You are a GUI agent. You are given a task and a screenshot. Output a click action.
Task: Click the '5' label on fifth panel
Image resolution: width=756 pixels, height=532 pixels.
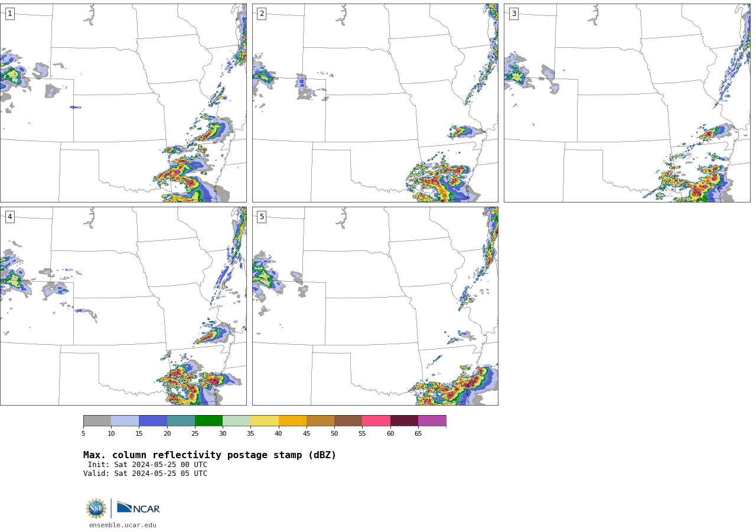(262, 217)
